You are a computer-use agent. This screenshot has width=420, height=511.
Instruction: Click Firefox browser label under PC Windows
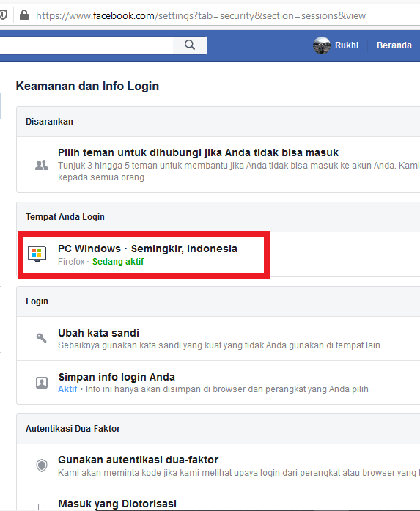click(x=71, y=262)
